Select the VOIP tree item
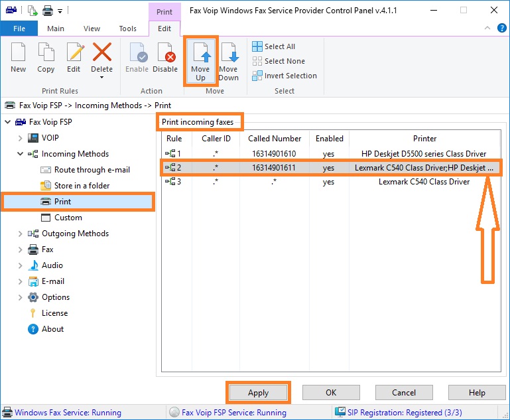The image size is (510, 420). tap(43, 138)
